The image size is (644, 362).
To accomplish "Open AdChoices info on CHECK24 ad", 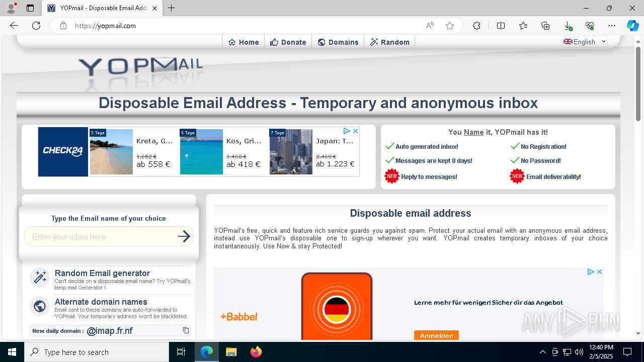I will pos(347,131).
